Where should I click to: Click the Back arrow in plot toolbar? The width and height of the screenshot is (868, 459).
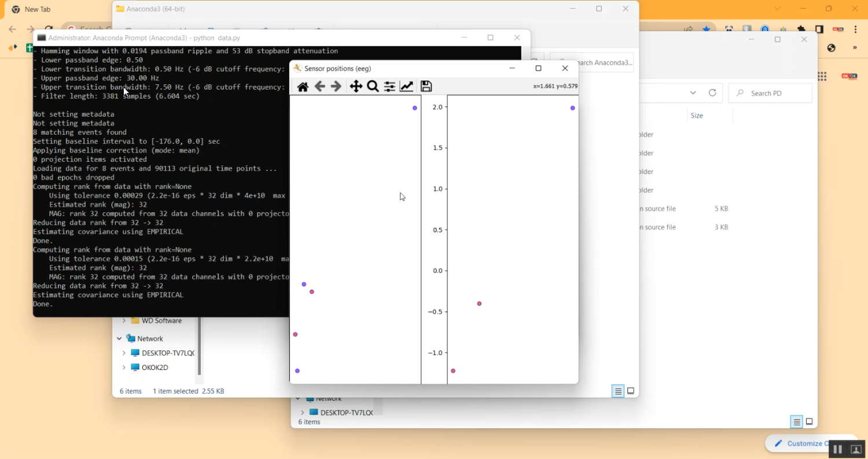[319, 87]
